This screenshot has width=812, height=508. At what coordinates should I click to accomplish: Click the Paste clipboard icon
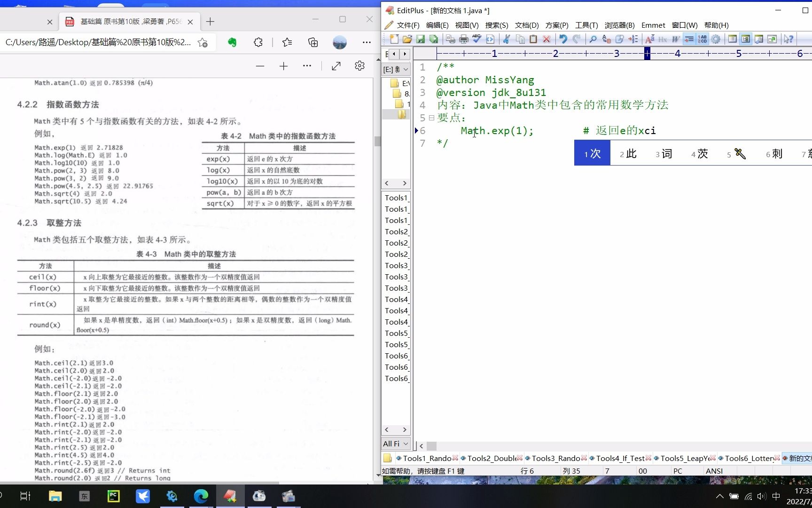point(533,39)
